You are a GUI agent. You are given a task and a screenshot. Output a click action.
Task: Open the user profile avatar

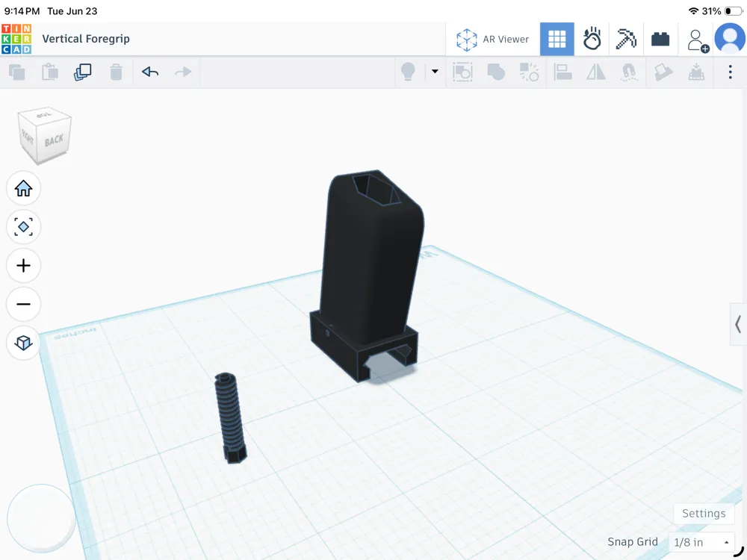pyautogui.click(x=730, y=38)
